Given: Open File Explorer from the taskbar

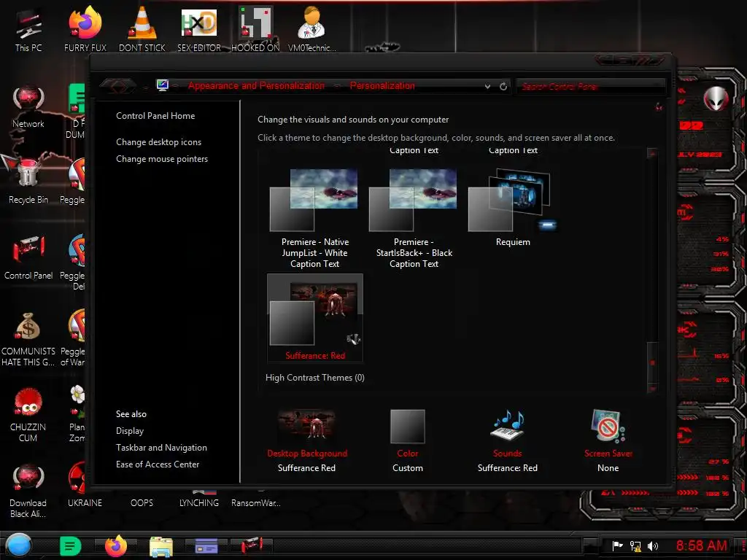Looking at the screenshot, I should point(161,546).
